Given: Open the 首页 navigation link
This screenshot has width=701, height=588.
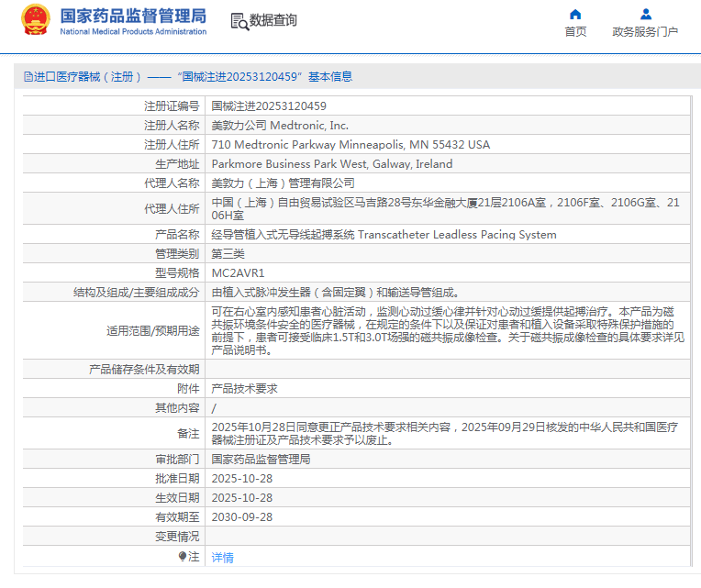Looking at the screenshot, I should 575,32.
